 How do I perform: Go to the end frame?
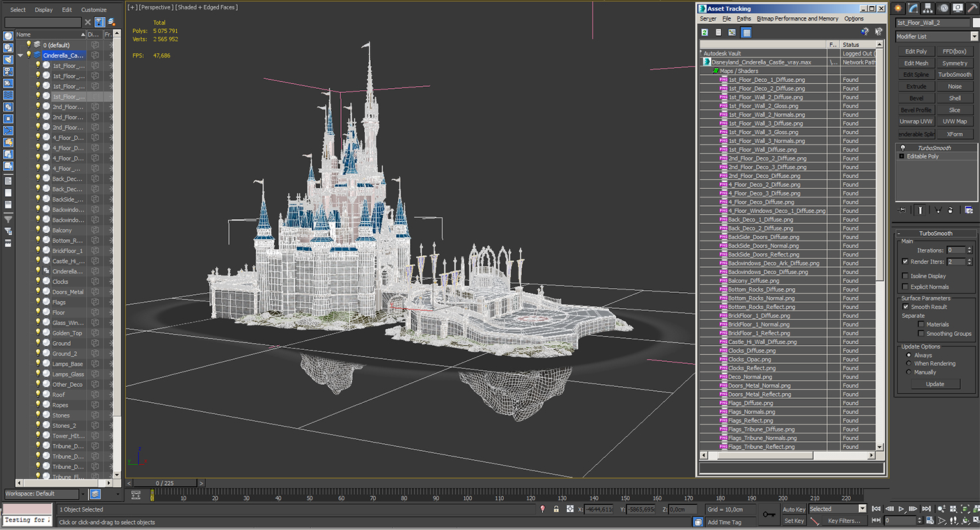(x=925, y=509)
